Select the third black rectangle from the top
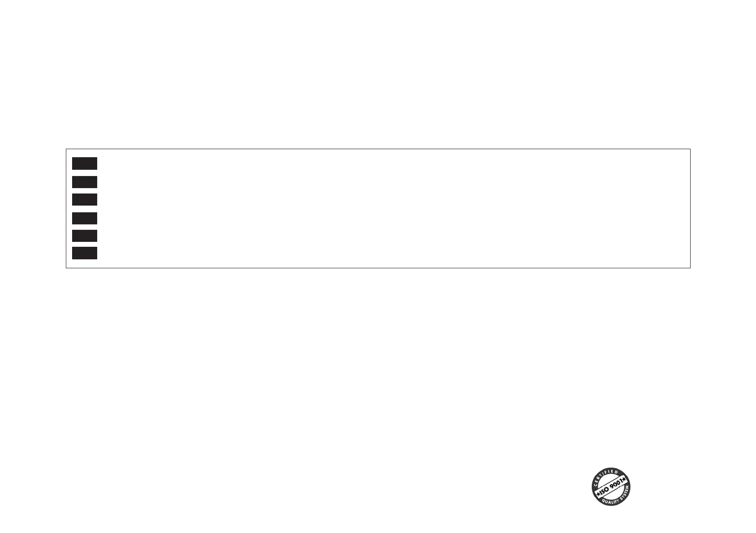The width and height of the screenshot is (756, 533). 85,199
